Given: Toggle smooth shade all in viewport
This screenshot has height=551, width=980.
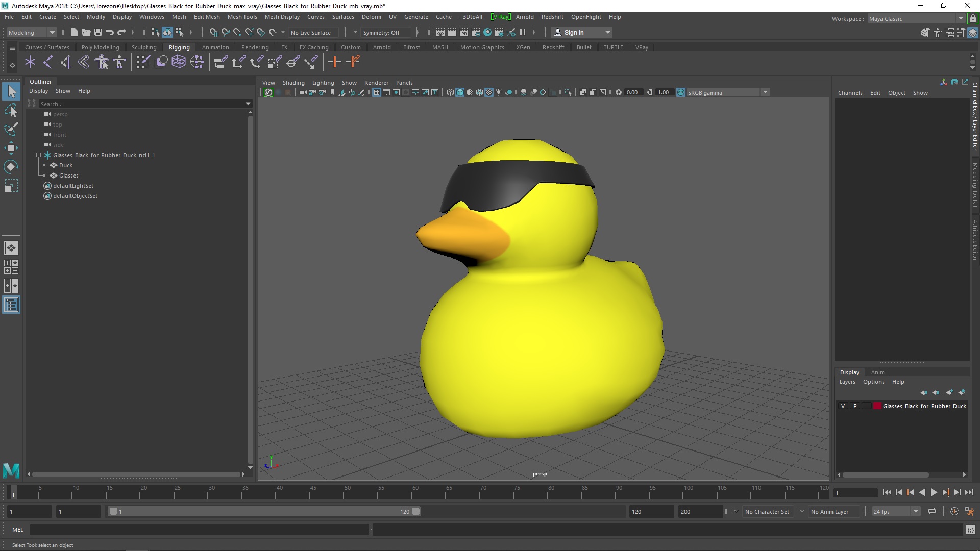Looking at the screenshot, I should tap(460, 92).
